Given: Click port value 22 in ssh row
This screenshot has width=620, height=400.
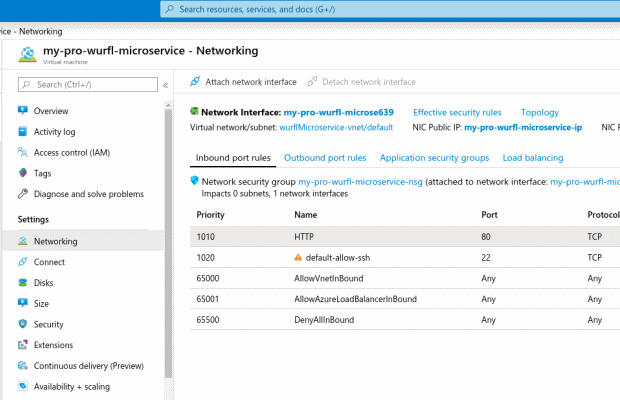Looking at the screenshot, I should click(486, 258).
